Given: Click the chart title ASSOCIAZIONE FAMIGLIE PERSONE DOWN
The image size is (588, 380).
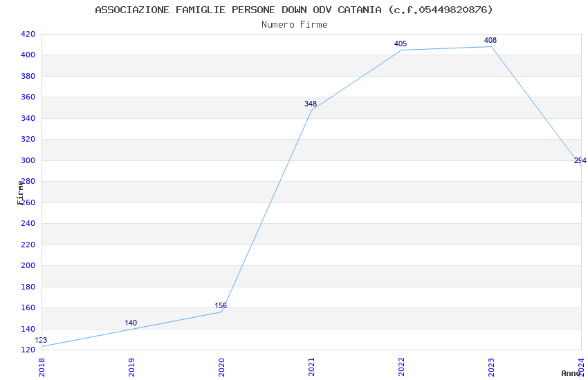Looking at the screenshot, I should click(x=294, y=10).
